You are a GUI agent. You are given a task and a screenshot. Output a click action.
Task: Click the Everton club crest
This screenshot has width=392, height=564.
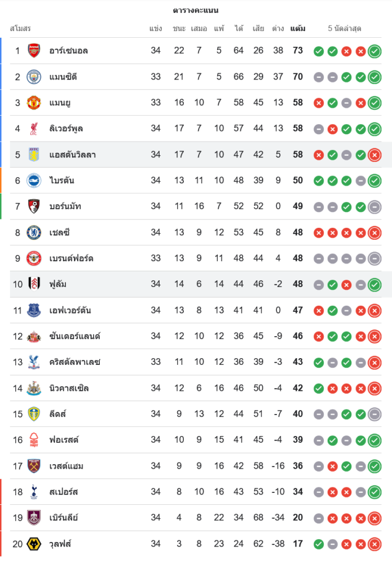(34, 310)
